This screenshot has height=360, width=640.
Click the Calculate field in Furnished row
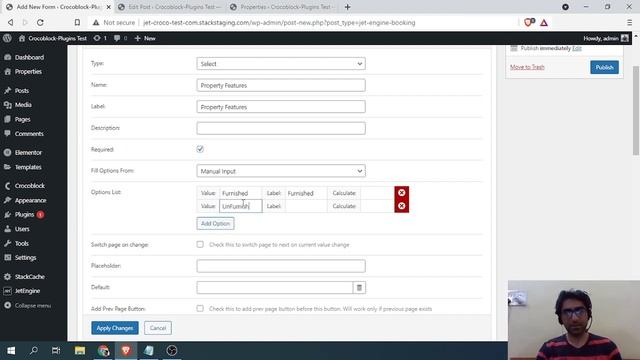pos(377,193)
